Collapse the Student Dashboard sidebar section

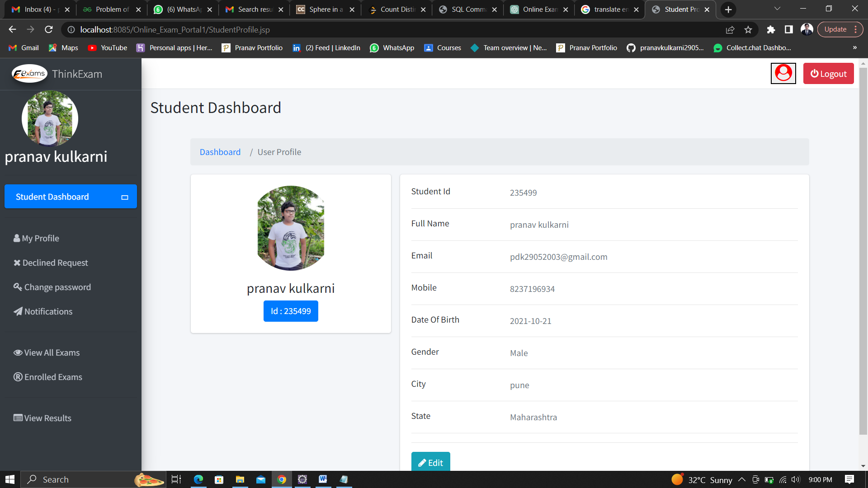(x=125, y=197)
